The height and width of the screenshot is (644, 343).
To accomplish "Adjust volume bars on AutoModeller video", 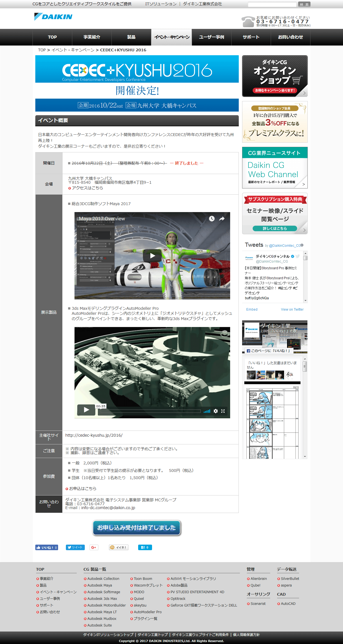I will click(207, 411).
